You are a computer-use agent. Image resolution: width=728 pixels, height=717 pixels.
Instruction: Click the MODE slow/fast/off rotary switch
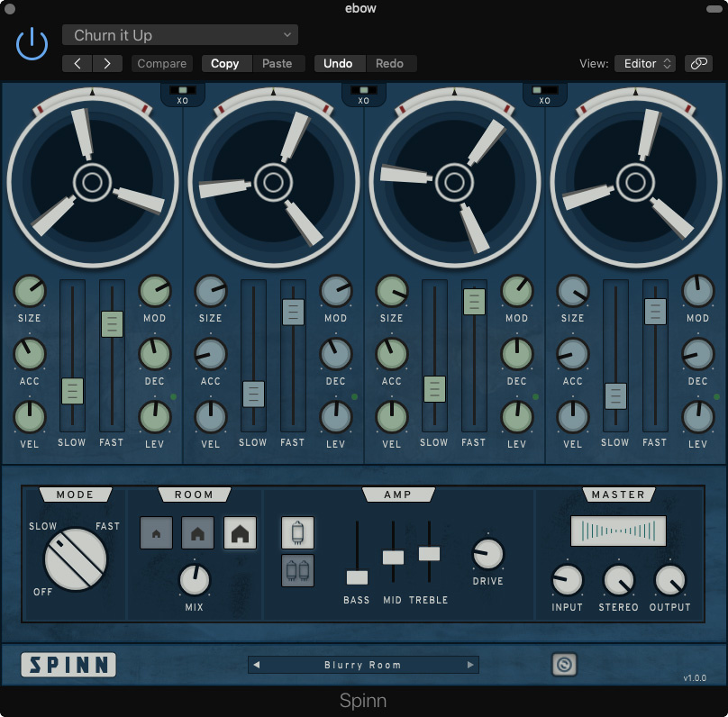(75, 559)
